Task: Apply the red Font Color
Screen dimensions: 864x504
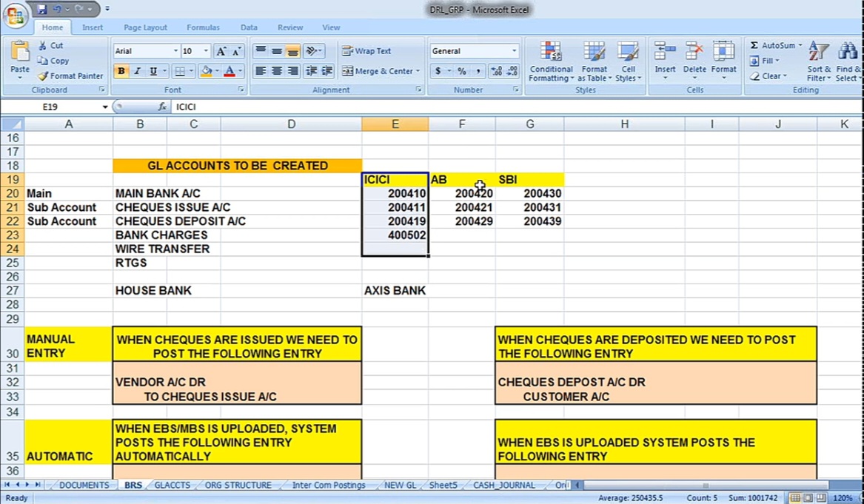Action: point(230,71)
